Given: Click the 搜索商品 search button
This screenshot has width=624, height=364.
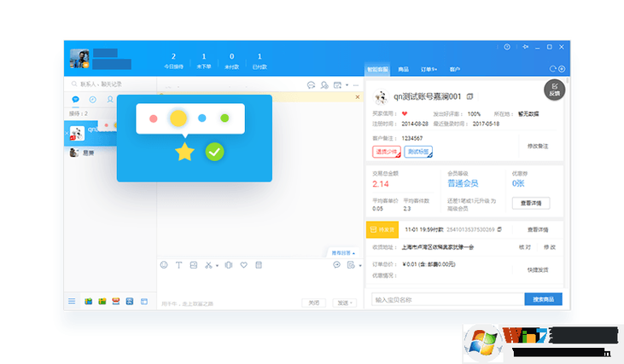Looking at the screenshot, I should tap(543, 299).
